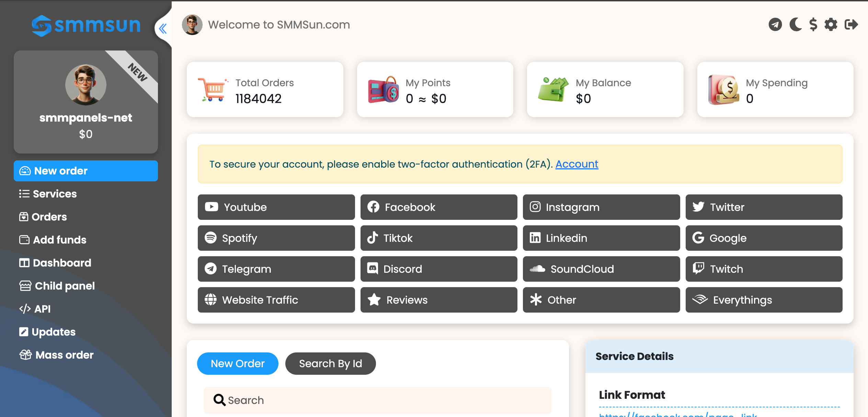Viewport: 868px width, 417px height.
Task: Open the Add funds page
Action: pos(59,240)
